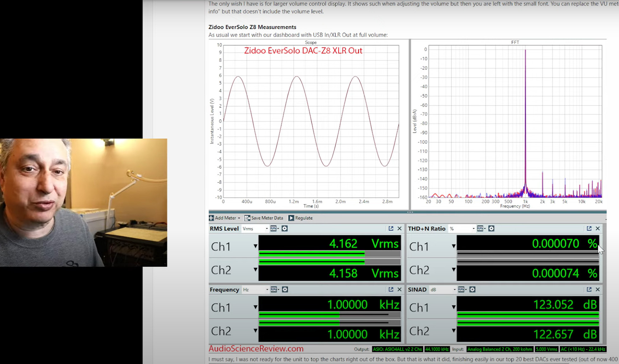Screen dimensions: 619x364
Task: Pop out the SINAD meter panel
Action: point(589,290)
